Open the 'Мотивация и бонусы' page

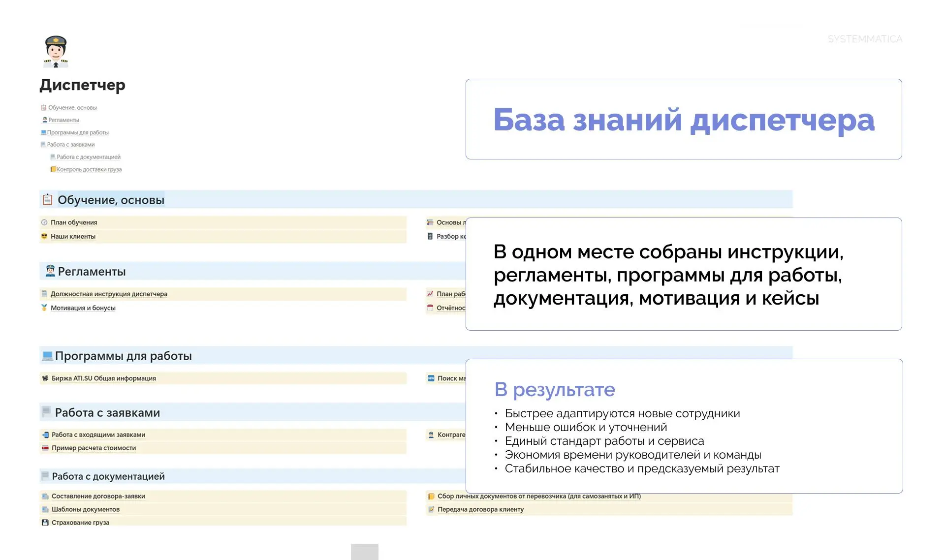[x=83, y=308]
